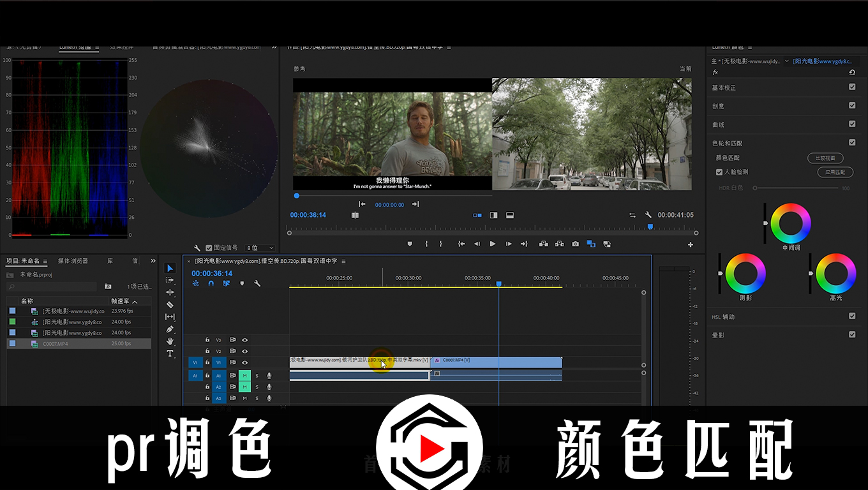Toggle timeline snapping magnet icon
Image resolution: width=868 pixels, height=490 pixels.
(x=211, y=283)
